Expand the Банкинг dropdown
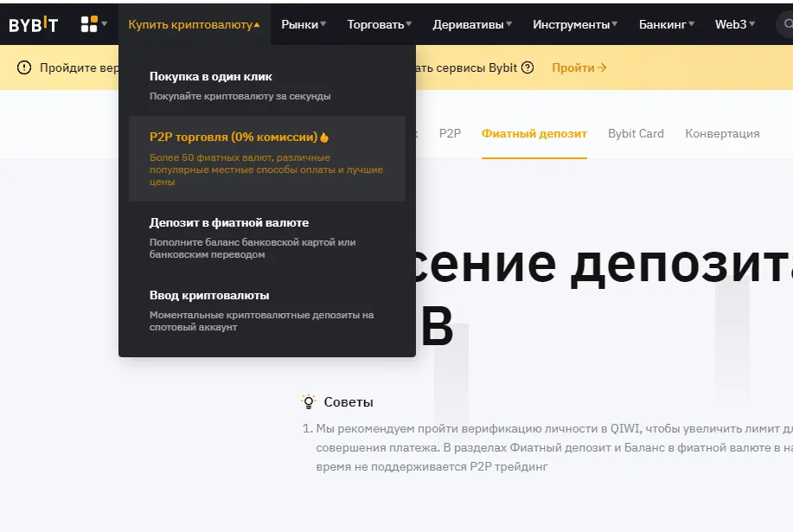Viewport: 793px width, 532px height. tap(666, 23)
